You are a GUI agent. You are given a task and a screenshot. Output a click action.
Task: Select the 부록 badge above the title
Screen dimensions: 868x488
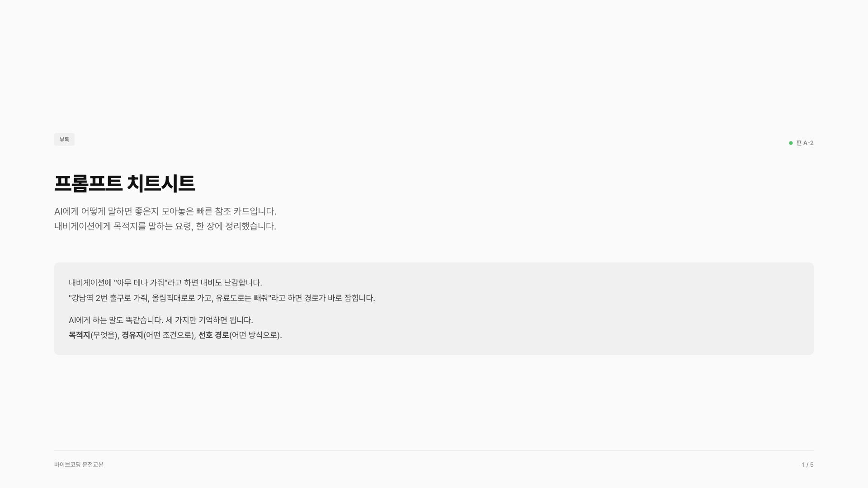(x=64, y=140)
